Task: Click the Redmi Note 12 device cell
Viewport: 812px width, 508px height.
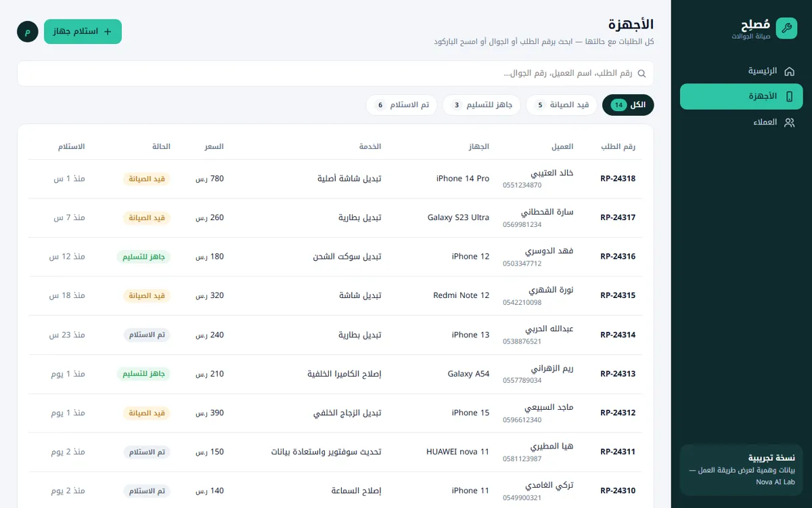Action: (461, 296)
